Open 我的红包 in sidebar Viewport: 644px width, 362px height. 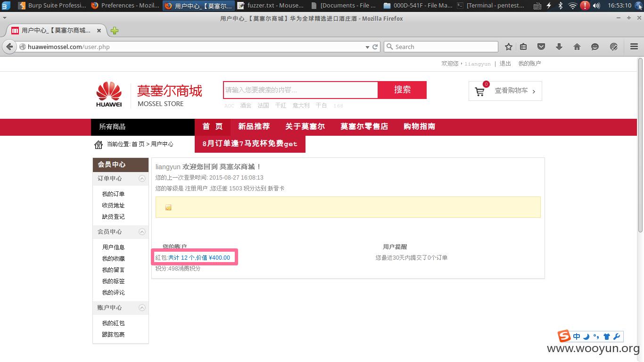point(114,323)
